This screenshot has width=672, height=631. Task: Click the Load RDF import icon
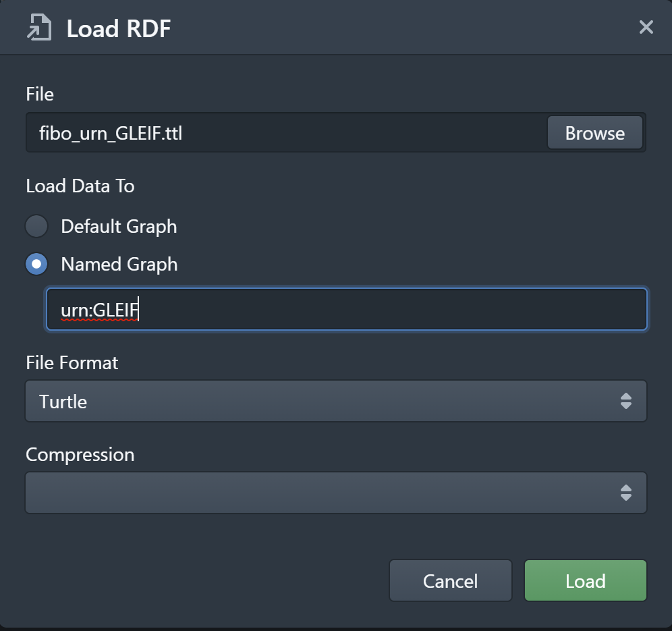[x=39, y=28]
